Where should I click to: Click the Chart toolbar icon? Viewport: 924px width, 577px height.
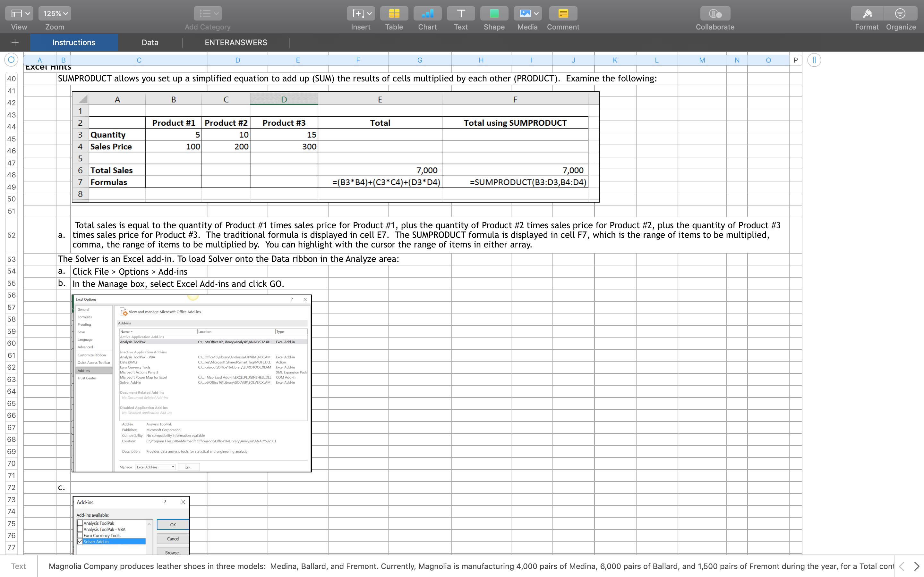click(x=427, y=14)
